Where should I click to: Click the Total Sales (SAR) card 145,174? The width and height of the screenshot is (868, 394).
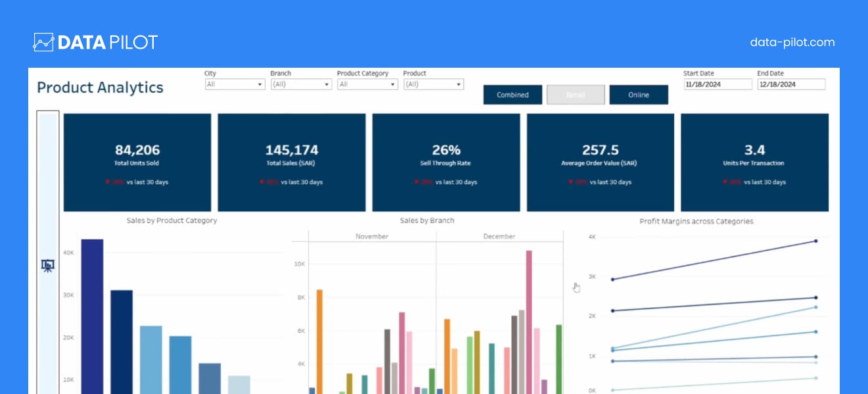(x=292, y=162)
